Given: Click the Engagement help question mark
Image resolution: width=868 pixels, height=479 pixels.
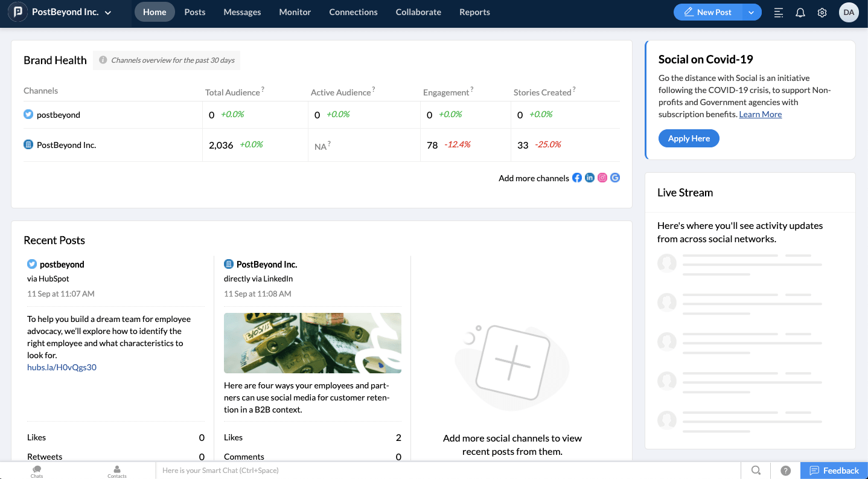Looking at the screenshot, I should click(x=472, y=89).
